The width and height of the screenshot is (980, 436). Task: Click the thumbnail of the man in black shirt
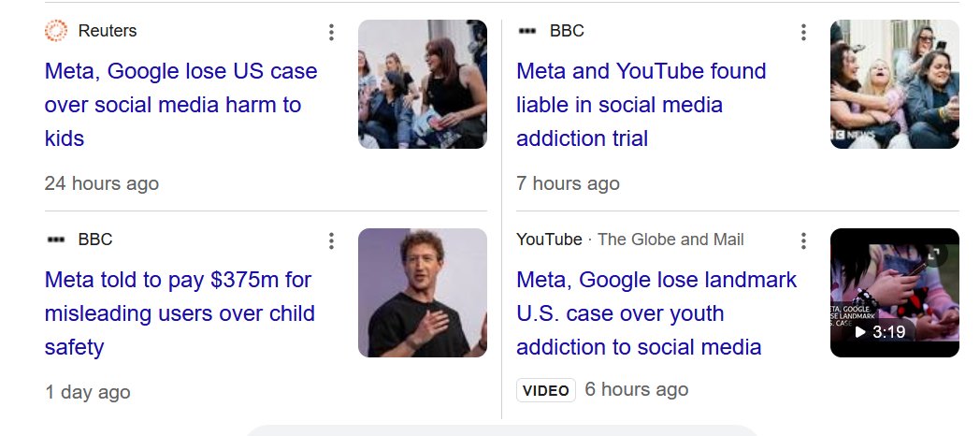pos(423,293)
